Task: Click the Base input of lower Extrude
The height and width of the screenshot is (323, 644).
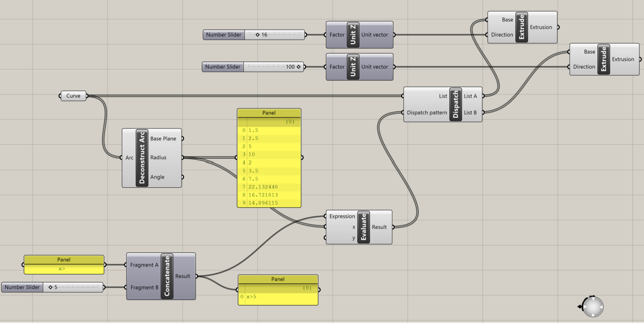Action: coord(589,52)
